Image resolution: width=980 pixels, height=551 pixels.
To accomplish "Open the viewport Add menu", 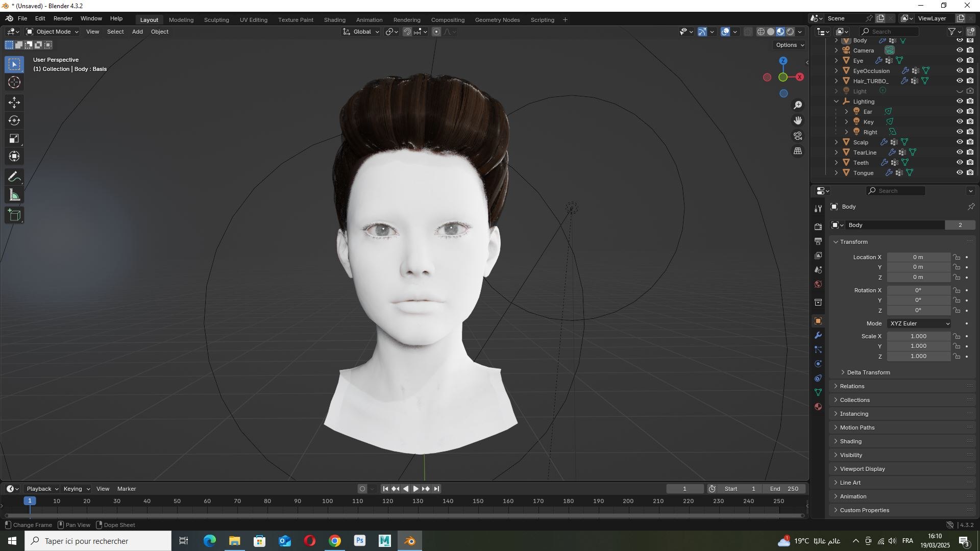I will [x=137, y=32].
